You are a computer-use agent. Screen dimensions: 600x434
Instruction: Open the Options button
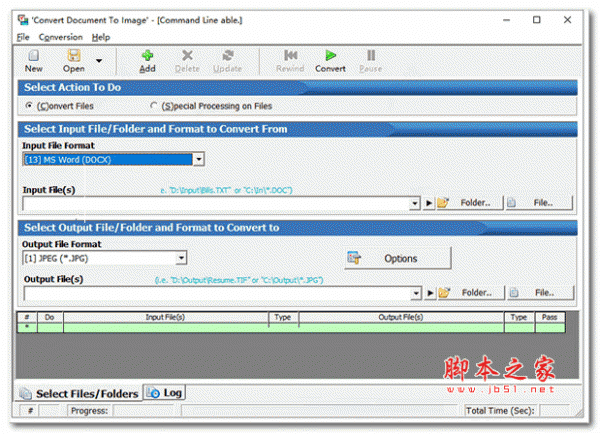click(398, 258)
